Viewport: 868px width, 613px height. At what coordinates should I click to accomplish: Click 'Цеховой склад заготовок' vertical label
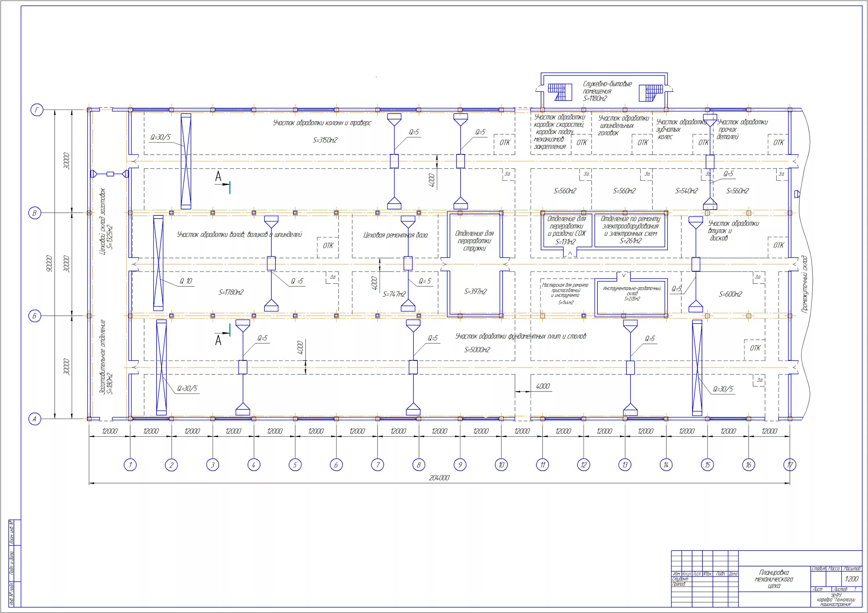102,222
